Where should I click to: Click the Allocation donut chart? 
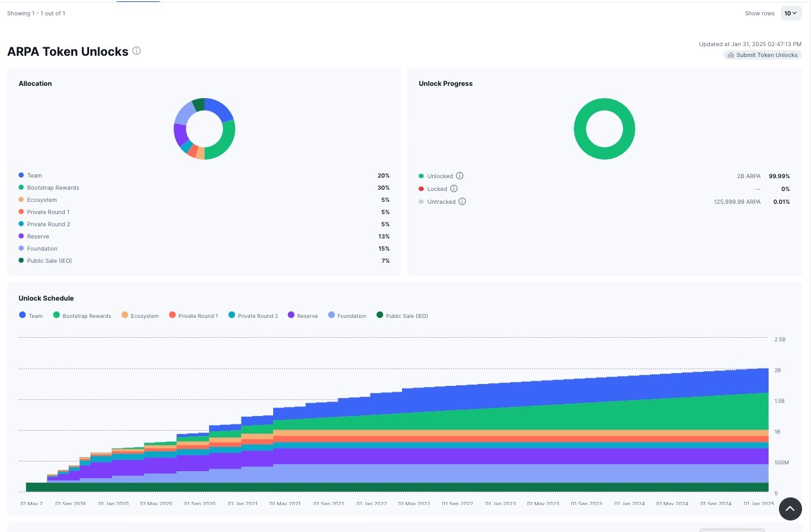click(205, 129)
